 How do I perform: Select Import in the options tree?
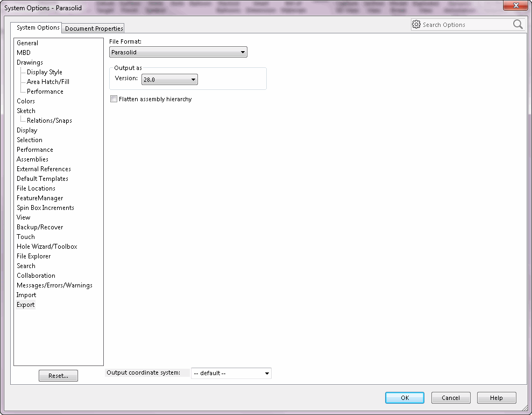(26, 295)
